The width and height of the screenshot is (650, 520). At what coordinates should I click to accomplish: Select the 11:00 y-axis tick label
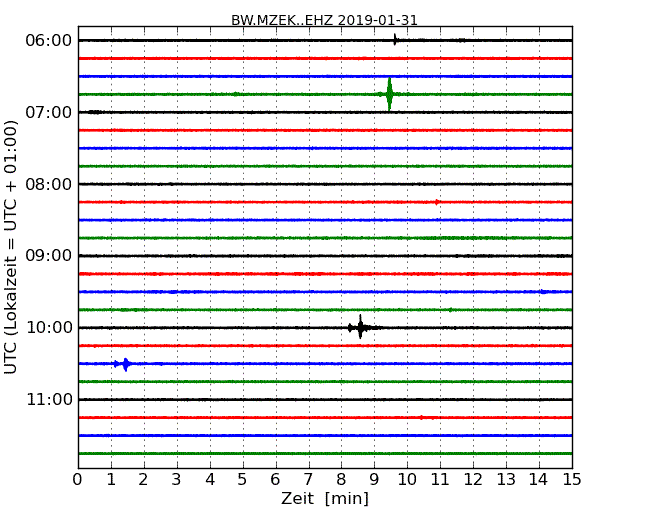tap(48, 400)
